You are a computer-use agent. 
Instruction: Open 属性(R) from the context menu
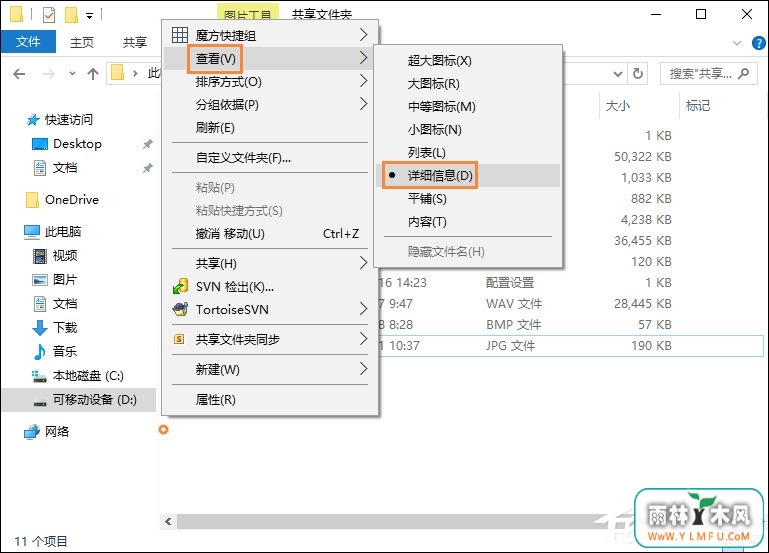pos(270,400)
